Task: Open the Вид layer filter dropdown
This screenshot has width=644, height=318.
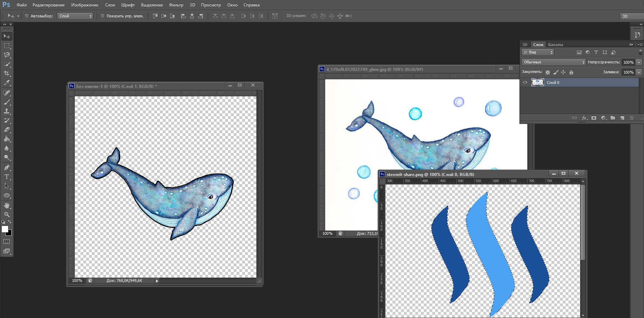Action: 538,52
